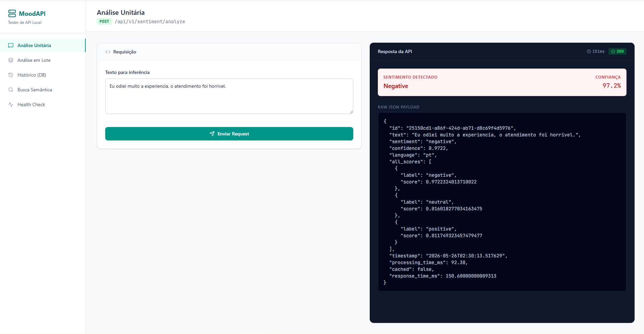Click the MoodAPI brand title
This screenshot has height=334, width=644.
32,13
